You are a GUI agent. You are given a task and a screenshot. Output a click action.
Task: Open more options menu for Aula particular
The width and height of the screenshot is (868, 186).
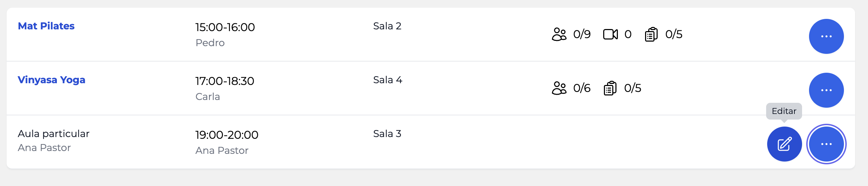(x=826, y=144)
